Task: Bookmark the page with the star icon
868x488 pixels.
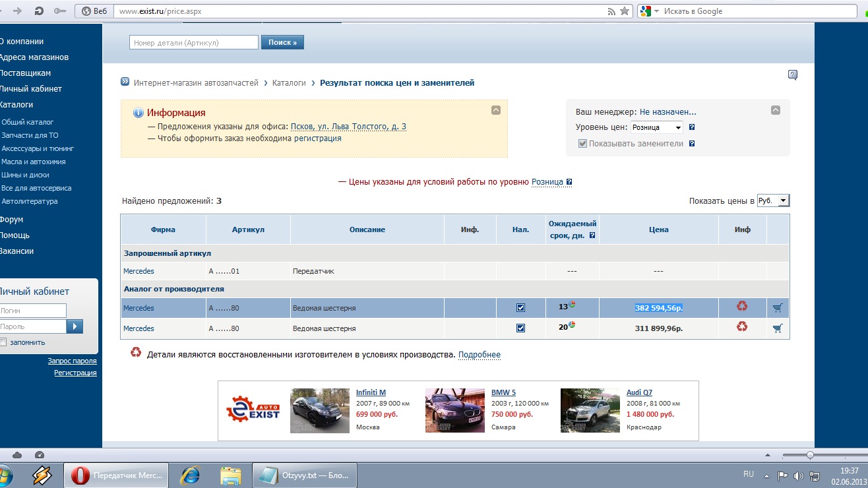Action: (x=624, y=11)
